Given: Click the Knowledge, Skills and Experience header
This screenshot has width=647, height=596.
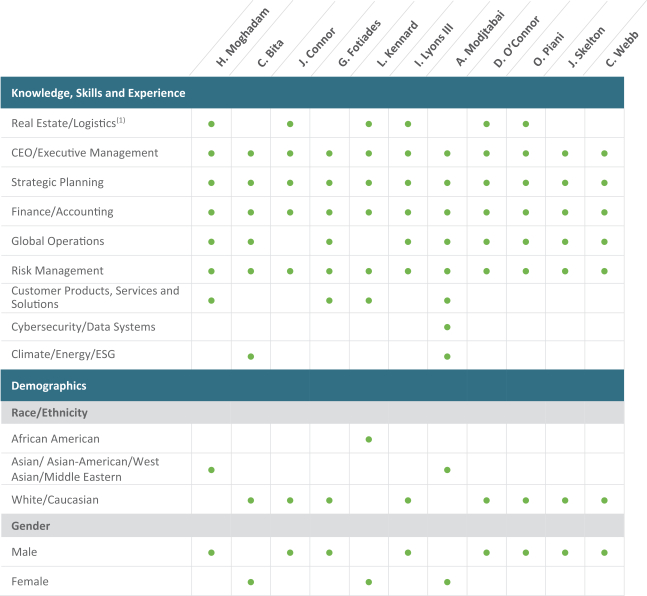Looking at the screenshot, I should pyautogui.click(x=98, y=93).
